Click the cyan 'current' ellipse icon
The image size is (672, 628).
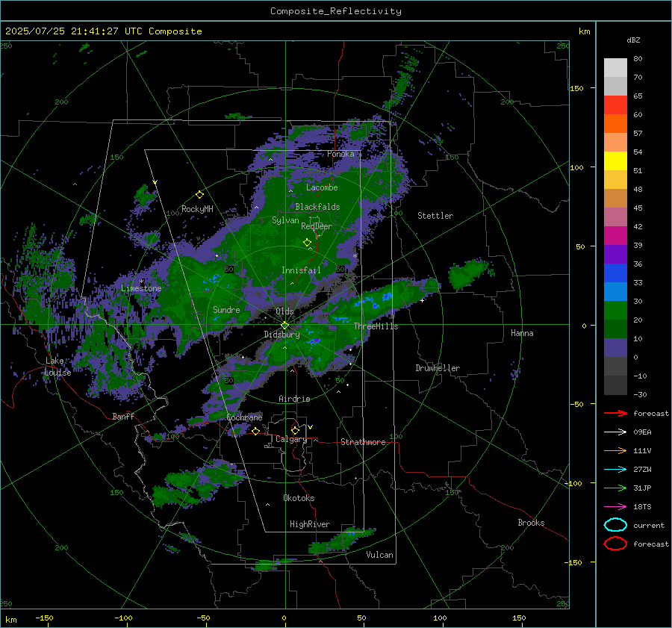point(615,525)
